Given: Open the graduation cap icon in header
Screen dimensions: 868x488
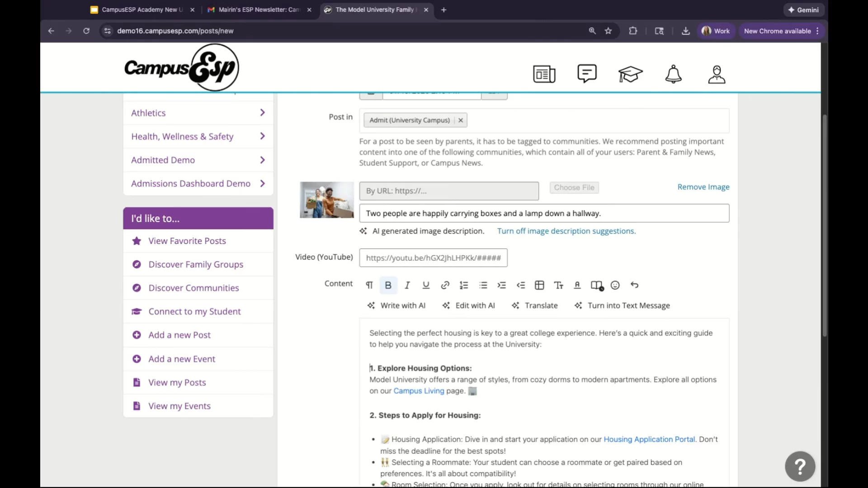Looking at the screenshot, I should pyautogui.click(x=630, y=74).
